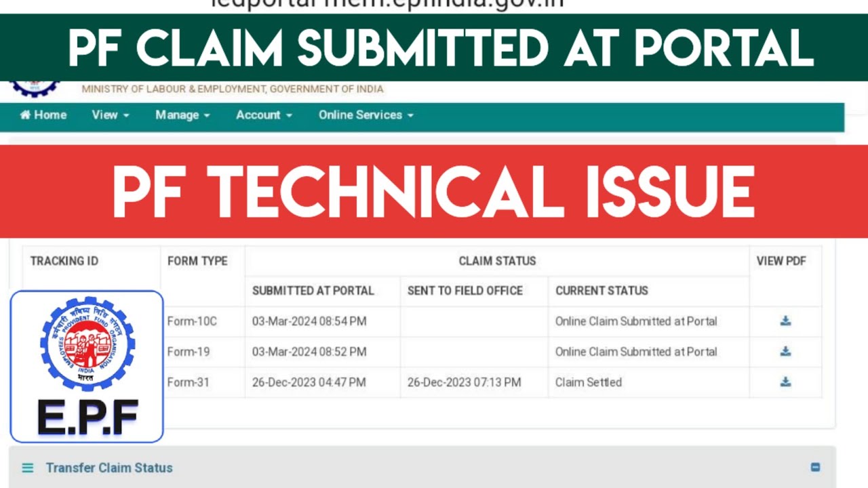
Task: Collapse the Transfer Claim Status panel
Action: 815,468
